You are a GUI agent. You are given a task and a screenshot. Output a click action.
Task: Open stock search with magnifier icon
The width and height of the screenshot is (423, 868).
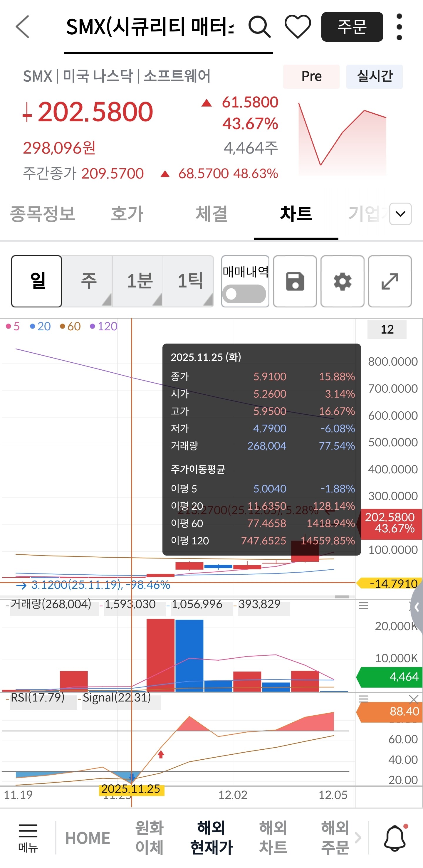259,27
